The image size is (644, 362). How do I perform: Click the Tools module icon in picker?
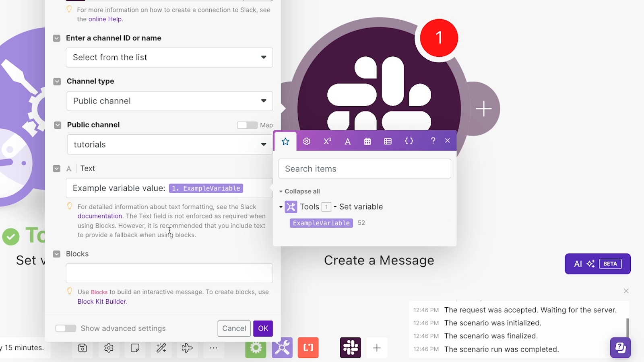tap(291, 207)
